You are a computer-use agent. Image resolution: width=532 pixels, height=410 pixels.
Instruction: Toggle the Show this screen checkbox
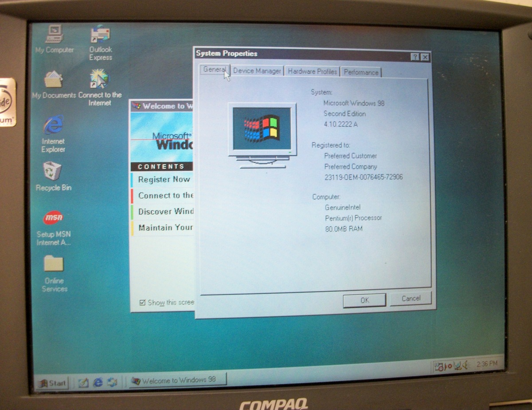pyautogui.click(x=142, y=303)
